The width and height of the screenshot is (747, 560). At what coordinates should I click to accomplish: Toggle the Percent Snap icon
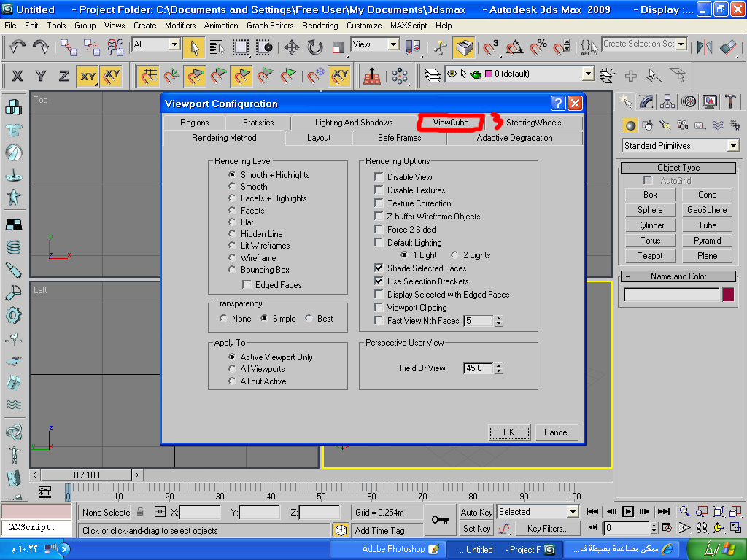click(538, 47)
